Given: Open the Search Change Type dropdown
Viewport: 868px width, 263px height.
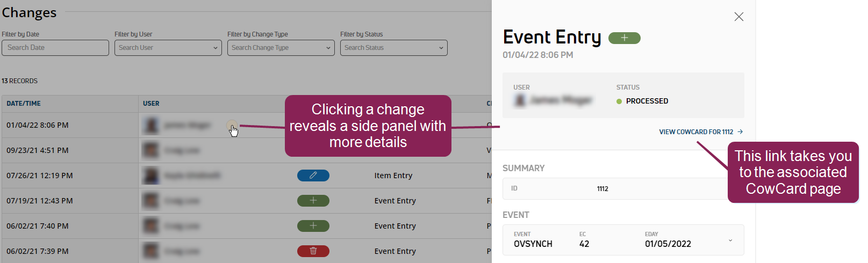Looking at the screenshot, I should coord(281,48).
